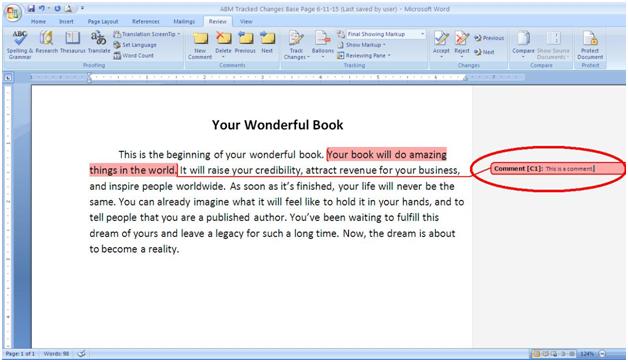Open Translation ScreenTip options

(x=147, y=34)
